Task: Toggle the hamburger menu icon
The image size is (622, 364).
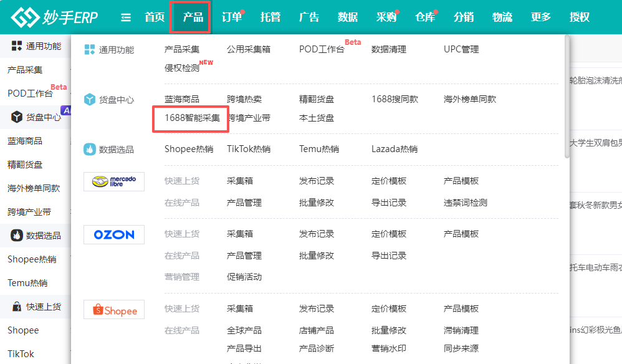Action: 126,17
